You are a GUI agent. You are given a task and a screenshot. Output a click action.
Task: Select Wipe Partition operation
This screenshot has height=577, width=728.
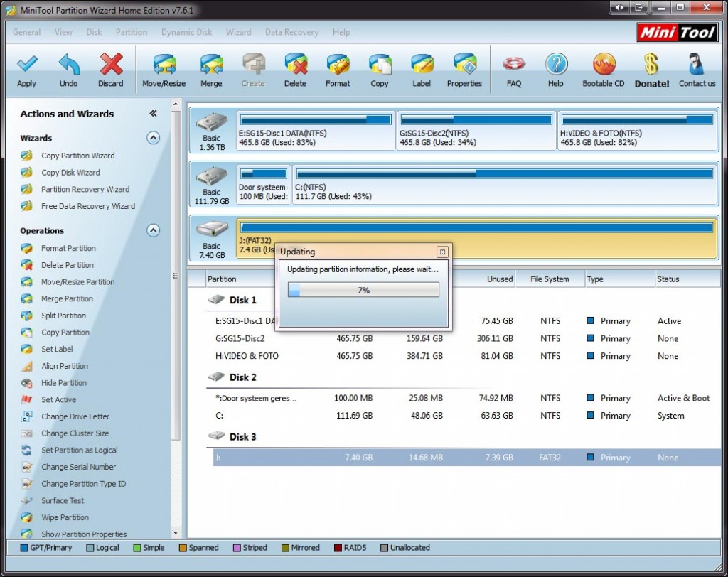[x=65, y=517]
